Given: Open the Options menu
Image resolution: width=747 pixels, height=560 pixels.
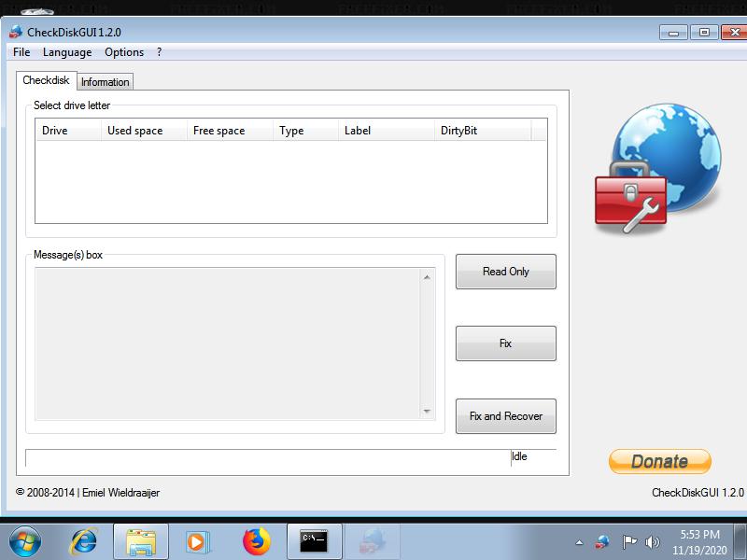Looking at the screenshot, I should point(124,52).
